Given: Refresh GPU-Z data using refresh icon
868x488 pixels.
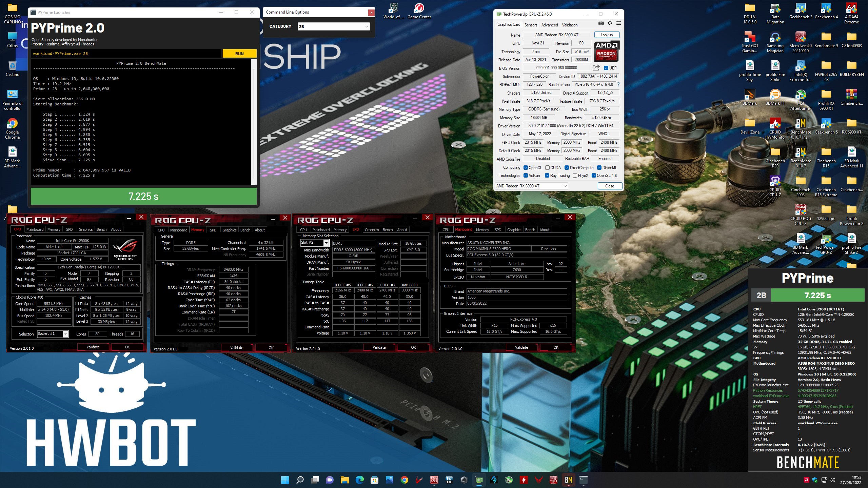Looking at the screenshot, I should [x=610, y=23].
